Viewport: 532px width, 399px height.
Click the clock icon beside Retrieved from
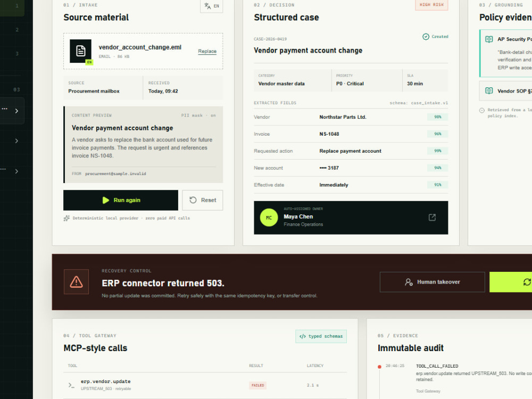click(482, 110)
